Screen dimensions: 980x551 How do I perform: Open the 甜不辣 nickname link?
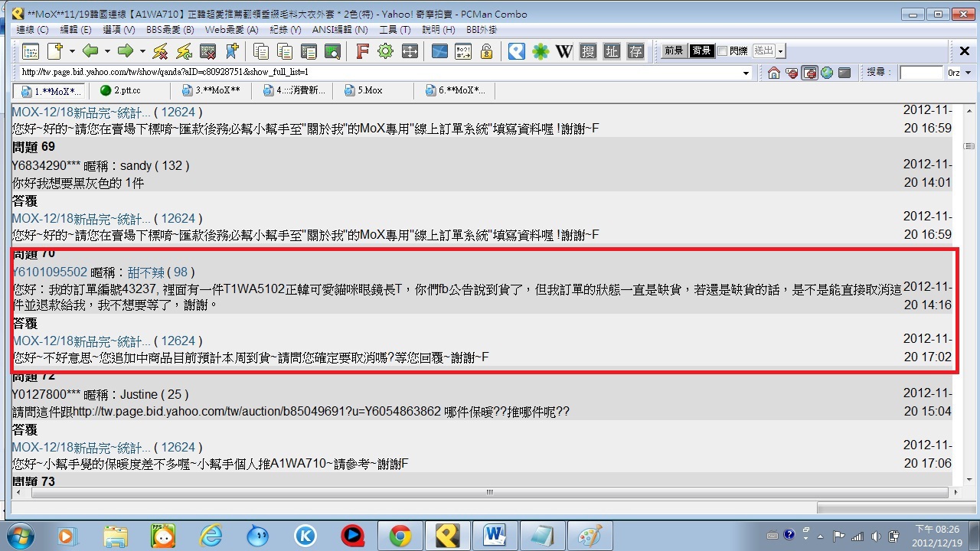point(145,272)
